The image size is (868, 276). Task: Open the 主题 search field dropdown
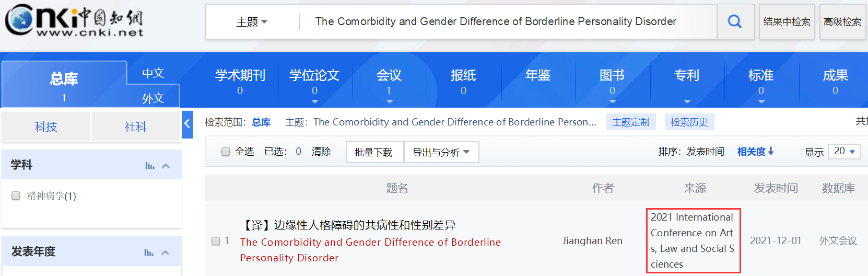(252, 22)
